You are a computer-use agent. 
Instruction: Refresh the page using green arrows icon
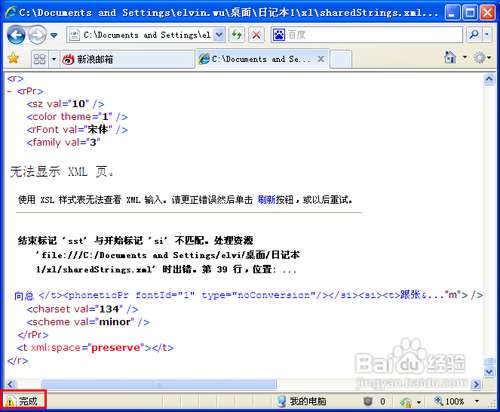[x=237, y=35]
